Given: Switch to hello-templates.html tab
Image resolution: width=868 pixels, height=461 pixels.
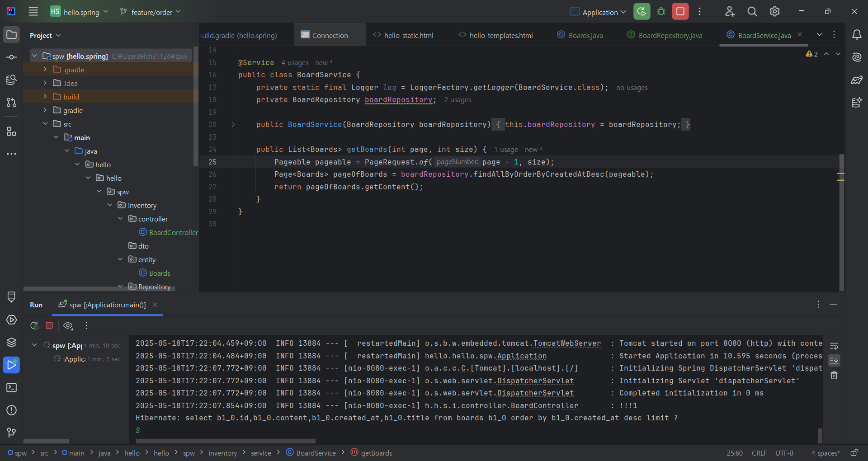Looking at the screenshot, I should (495, 35).
